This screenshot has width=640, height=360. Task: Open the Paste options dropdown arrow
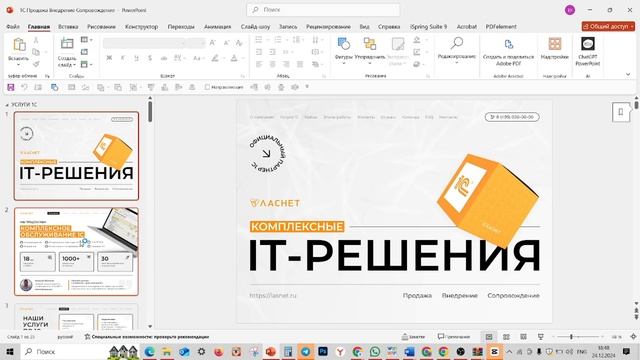click(x=18, y=65)
